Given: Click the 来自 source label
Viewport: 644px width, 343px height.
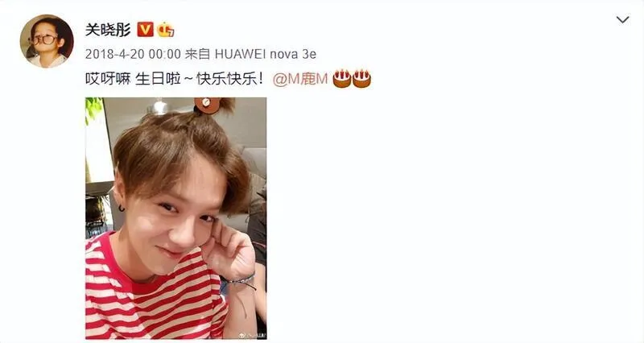Looking at the screenshot, I should tap(197, 54).
